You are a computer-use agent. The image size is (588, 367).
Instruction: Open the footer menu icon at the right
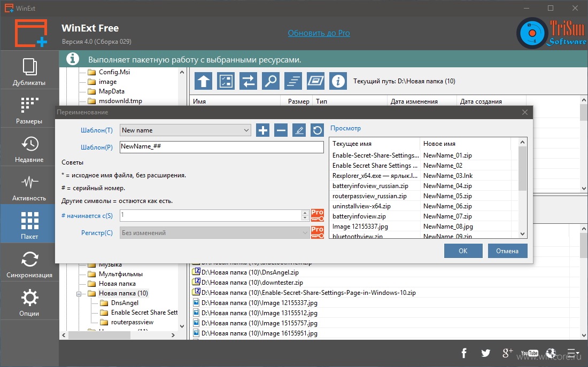(574, 353)
